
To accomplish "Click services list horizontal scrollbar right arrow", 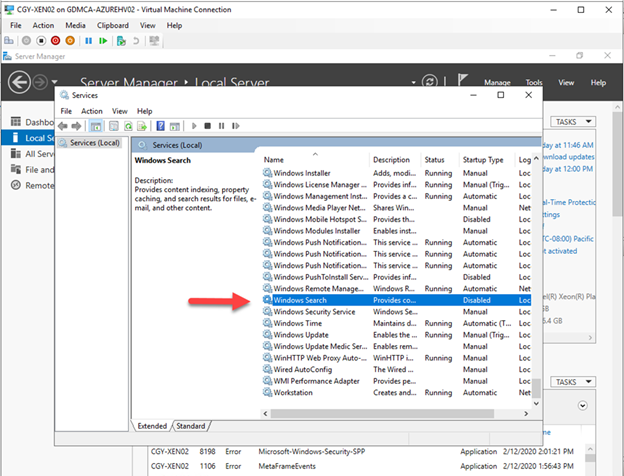I will click(x=526, y=414).
